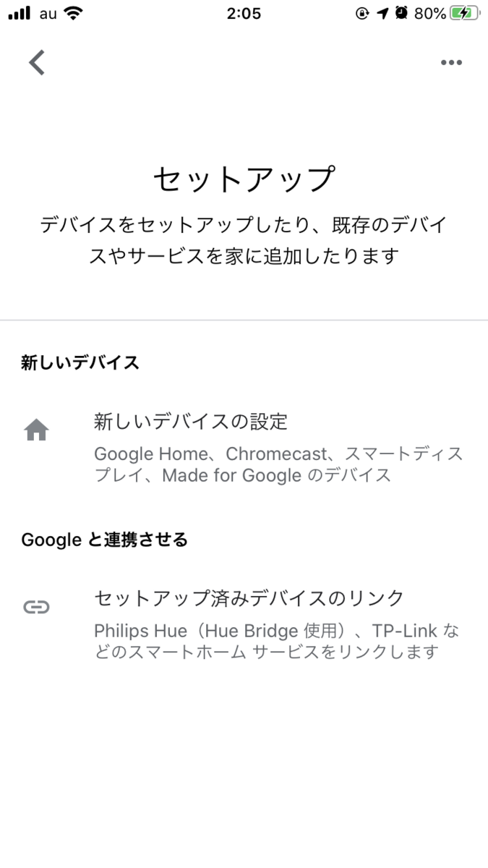Tap the link icon beside セットアップ済みデバイスのリンク
The width and height of the screenshot is (488, 868).
[35, 606]
